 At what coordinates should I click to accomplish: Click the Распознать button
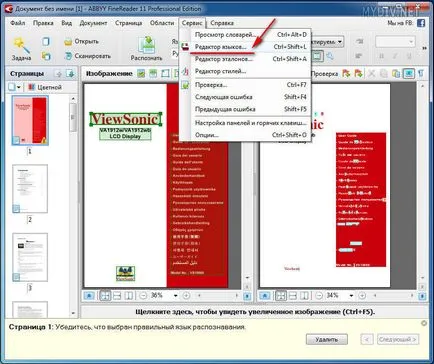click(x=146, y=49)
